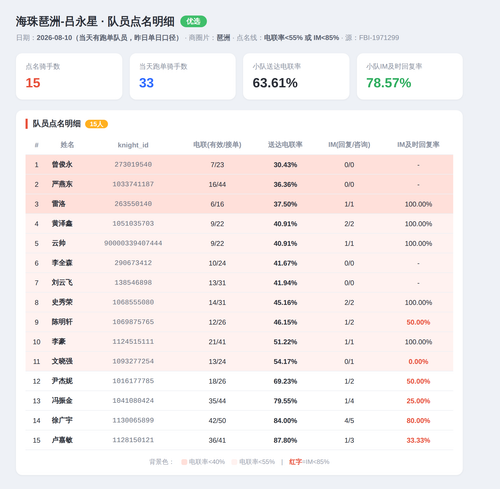Screen dimensions: 500x489
Task: Click the 电联(有效/接单) column header
Action: point(217,145)
